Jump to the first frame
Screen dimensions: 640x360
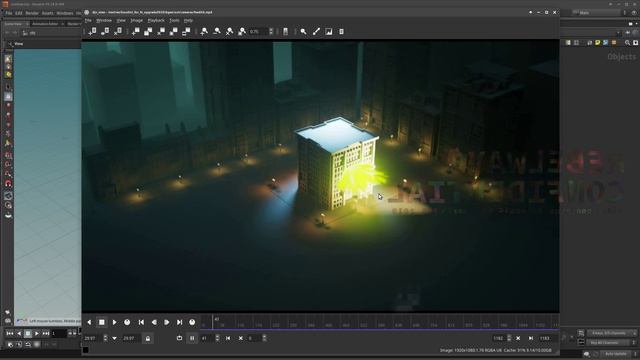coord(141,322)
